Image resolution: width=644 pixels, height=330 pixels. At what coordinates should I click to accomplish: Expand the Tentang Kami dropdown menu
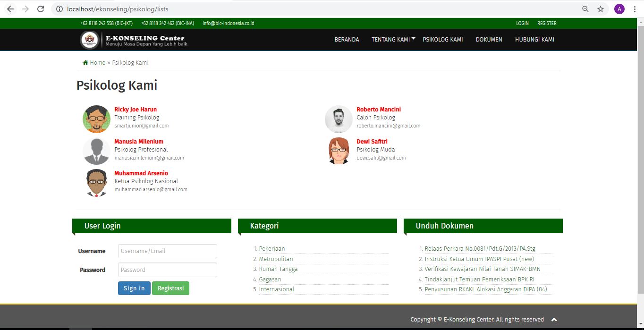393,40
